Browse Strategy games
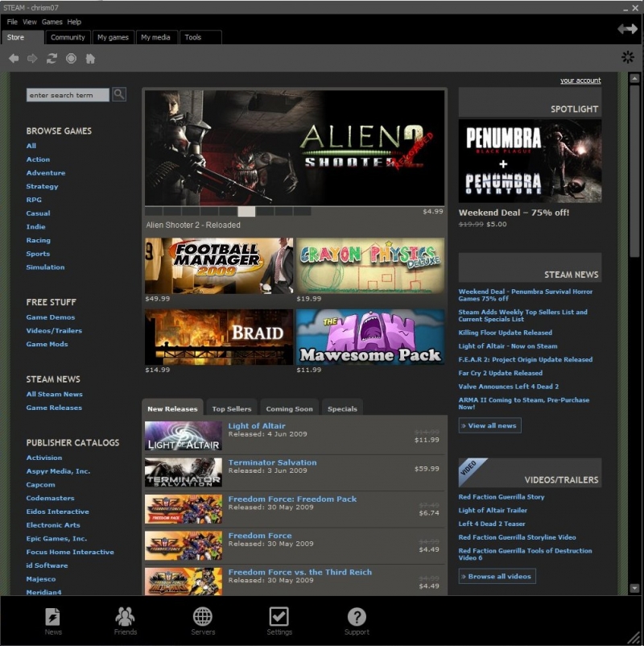This screenshot has width=644, height=646. (42, 186)
